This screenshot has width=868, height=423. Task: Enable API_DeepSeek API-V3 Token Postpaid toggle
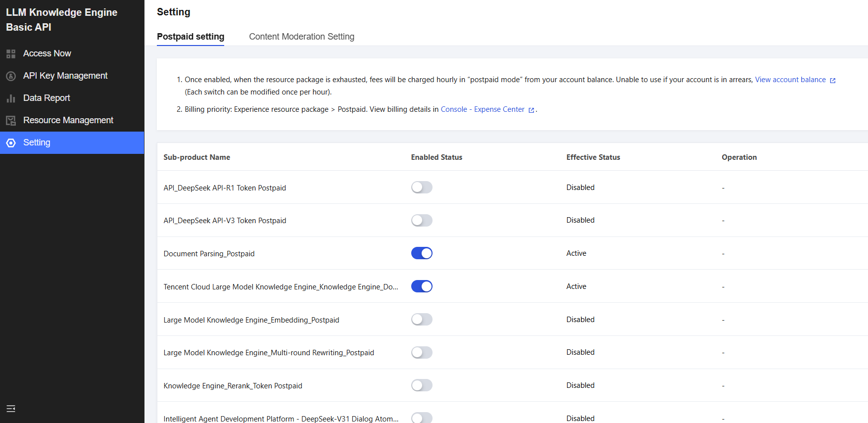pos(422,220)
